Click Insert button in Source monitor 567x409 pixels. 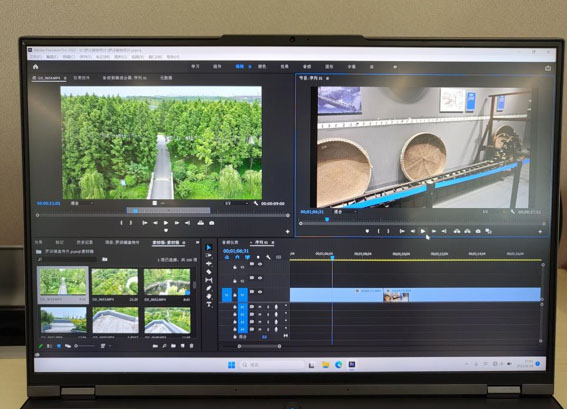coord(201,223)
